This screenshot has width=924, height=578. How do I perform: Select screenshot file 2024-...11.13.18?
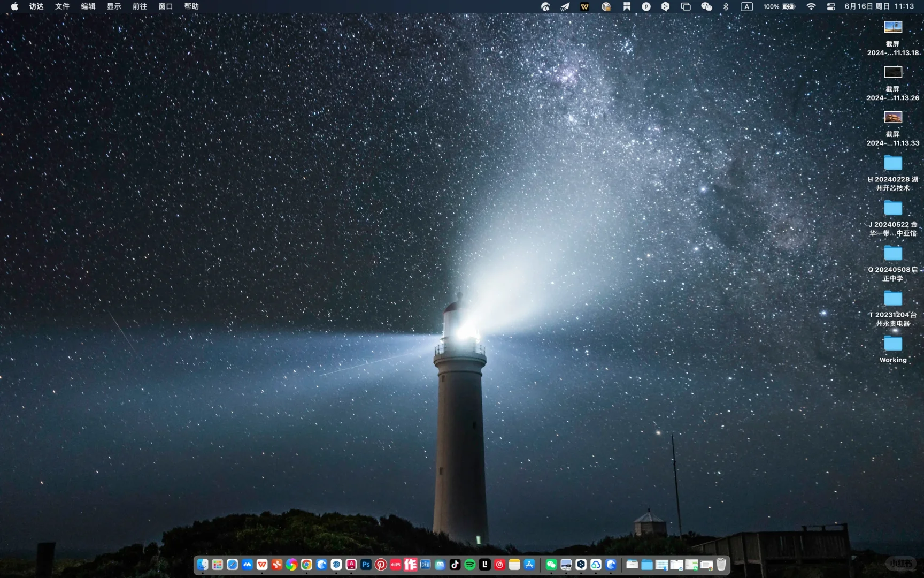click(x=892, y=38)
